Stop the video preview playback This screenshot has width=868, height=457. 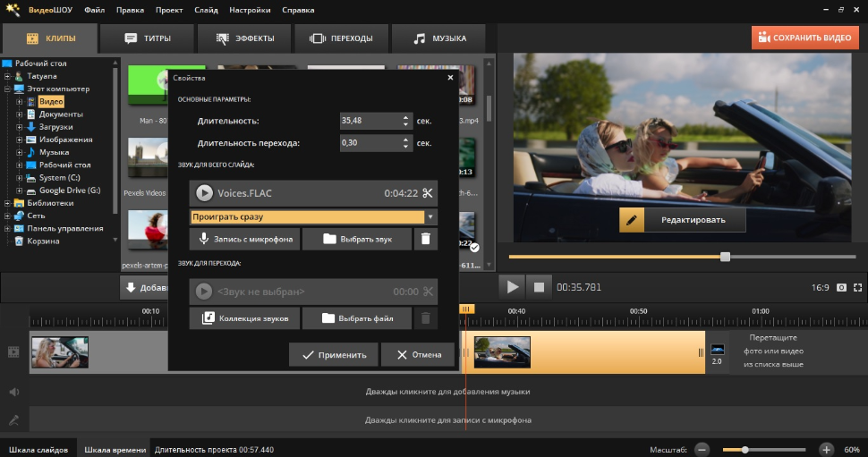[x=540, y=287]
